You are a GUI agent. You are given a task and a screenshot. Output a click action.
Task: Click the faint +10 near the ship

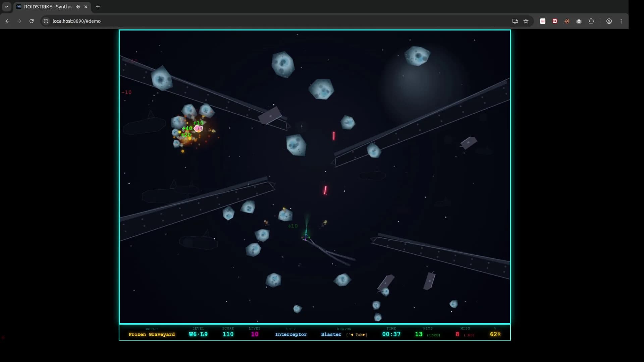293,226
